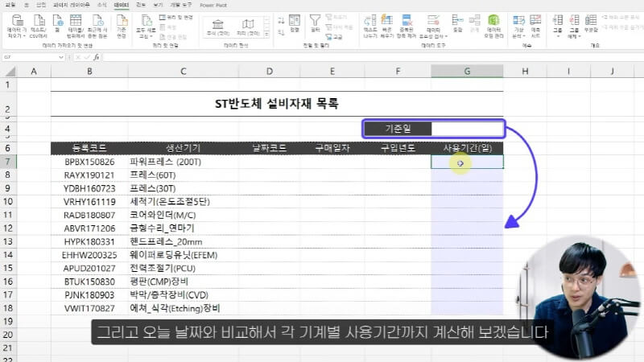Click the 날짜코드 header cell
Screen dimensions: 644x362
(x=270, y=148)
